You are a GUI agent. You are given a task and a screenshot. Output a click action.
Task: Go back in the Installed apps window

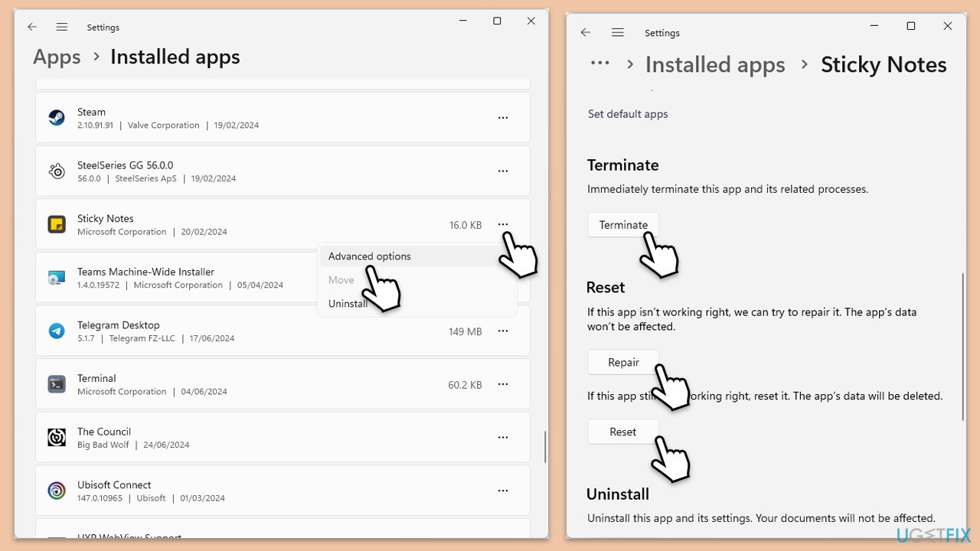click(x=32, y=27)
